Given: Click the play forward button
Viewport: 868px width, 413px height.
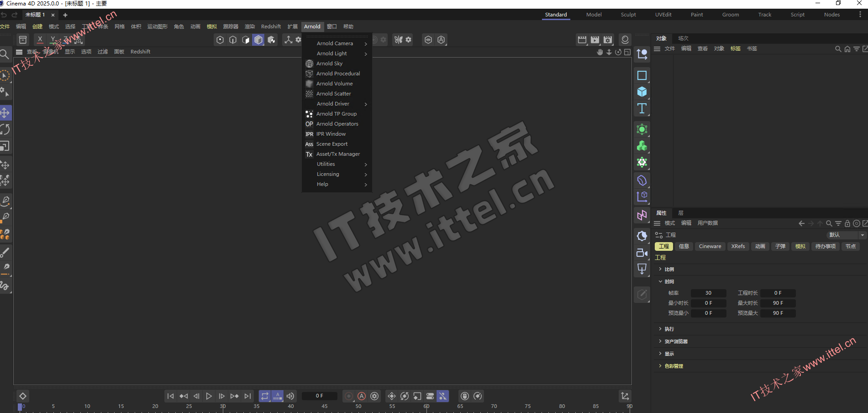Looking at the screenshot, I should click(x=209, y=396).
